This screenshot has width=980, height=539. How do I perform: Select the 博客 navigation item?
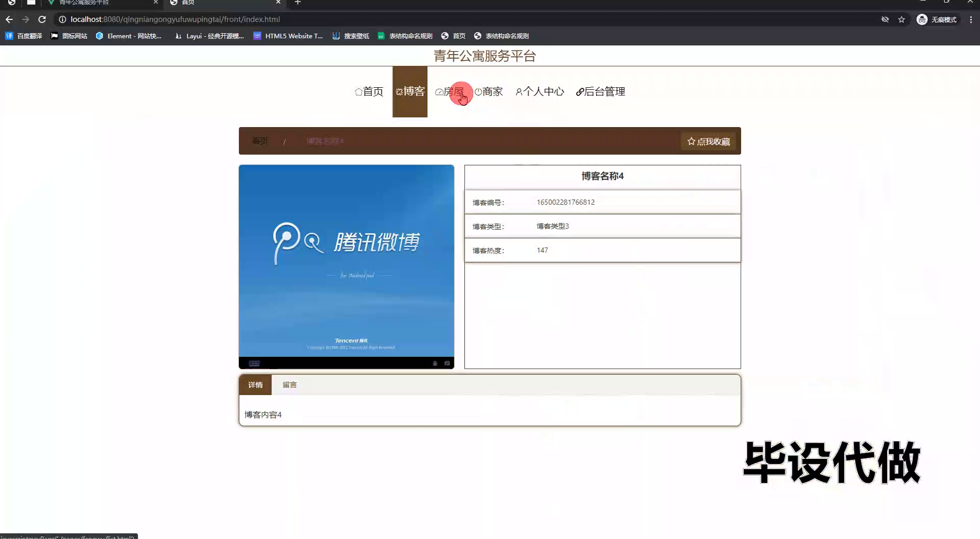[x=410, y=91]
